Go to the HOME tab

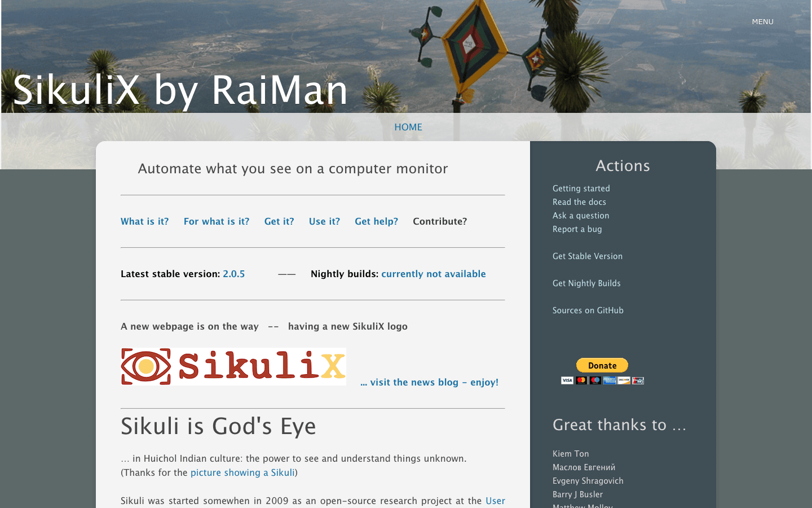[x=408, y=127]
